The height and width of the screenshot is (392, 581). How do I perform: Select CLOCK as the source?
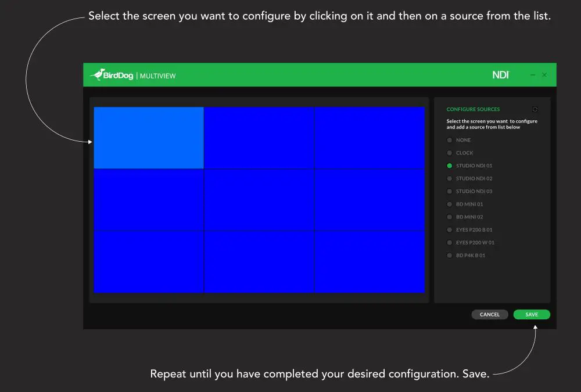point(464,153)
